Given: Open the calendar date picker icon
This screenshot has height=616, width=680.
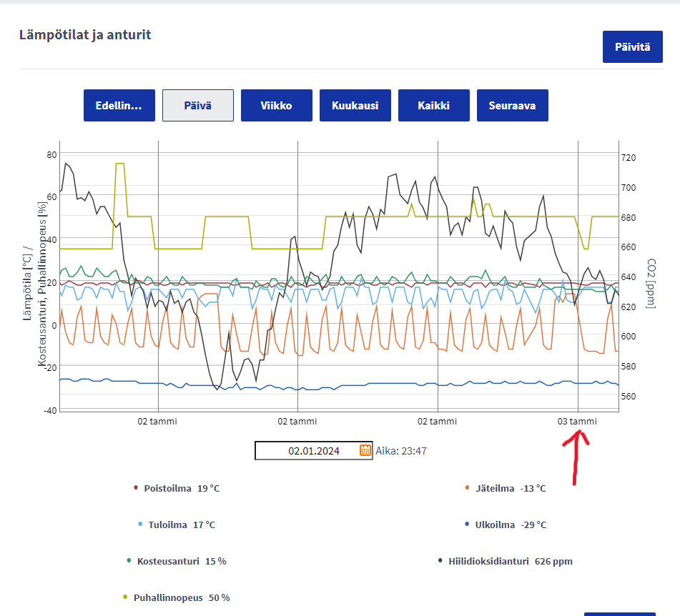Looking at the screenshot, I should 365,450.
